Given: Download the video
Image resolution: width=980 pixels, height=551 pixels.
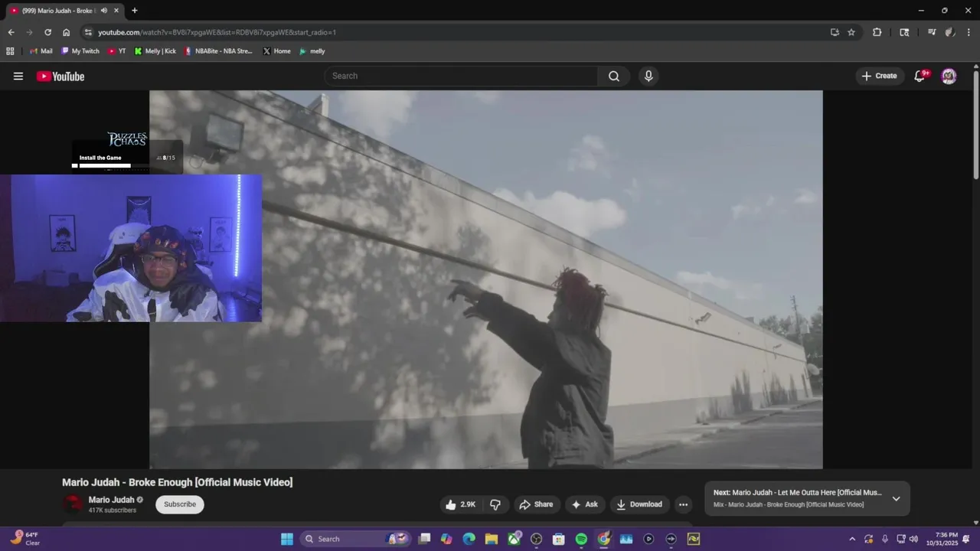Looking at the screenshot, I should pyautogui.click(x=639, y=504).
